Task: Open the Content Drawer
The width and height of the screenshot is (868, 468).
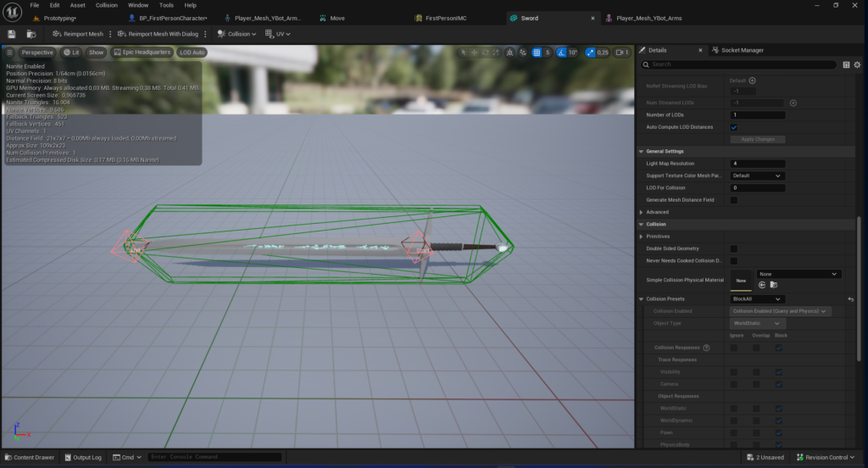Action: click(x=29, y=457)
